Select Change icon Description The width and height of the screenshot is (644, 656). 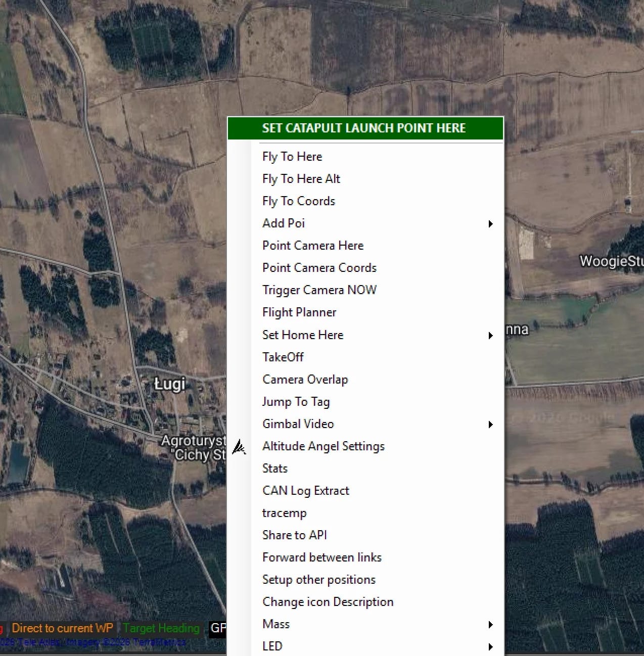(365, 601)
